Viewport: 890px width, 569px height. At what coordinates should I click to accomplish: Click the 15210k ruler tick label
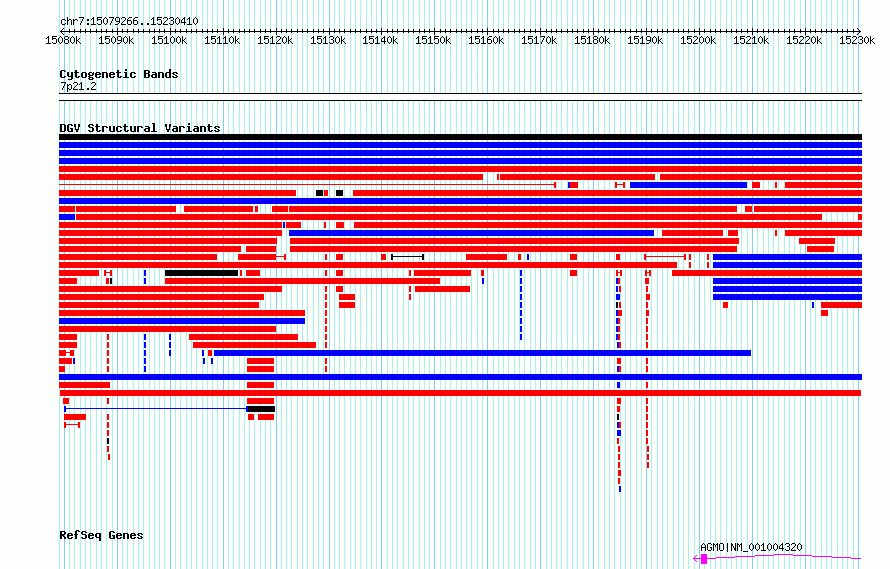click(752, 40)
